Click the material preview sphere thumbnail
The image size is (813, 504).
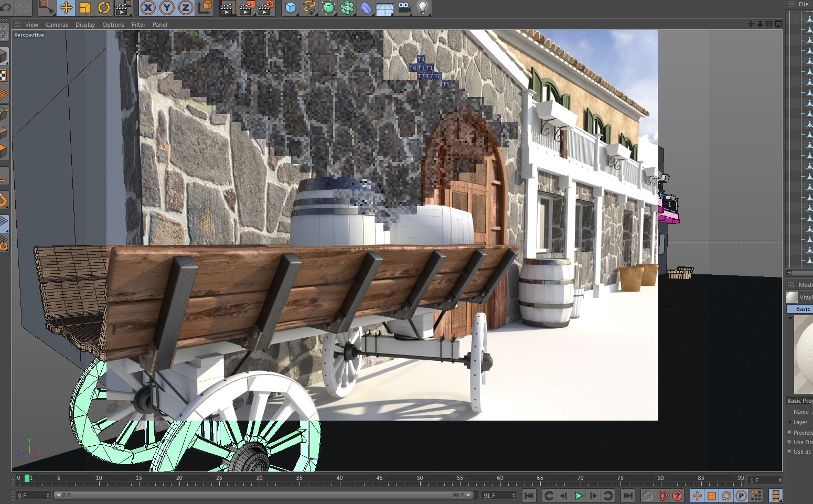pos(804,355)
